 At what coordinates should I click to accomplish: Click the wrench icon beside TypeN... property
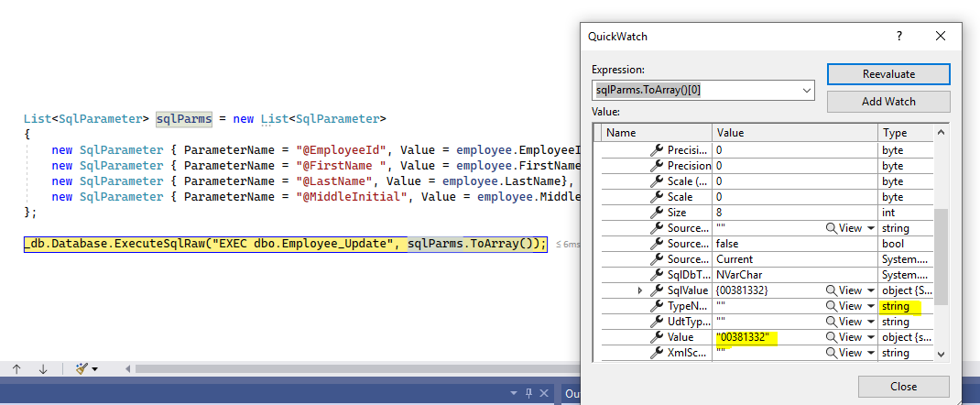tap(657, 306)
